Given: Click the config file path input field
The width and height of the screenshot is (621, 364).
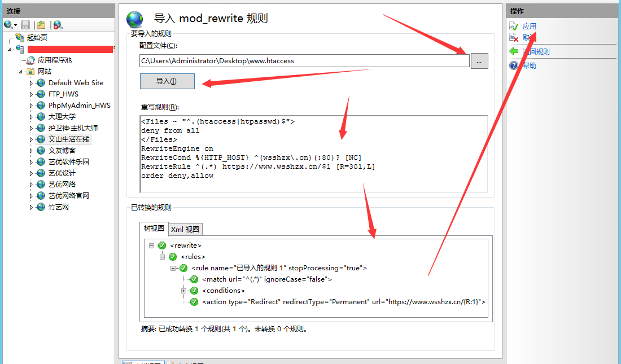Looking at the screenshot, I should click(304, 61).
